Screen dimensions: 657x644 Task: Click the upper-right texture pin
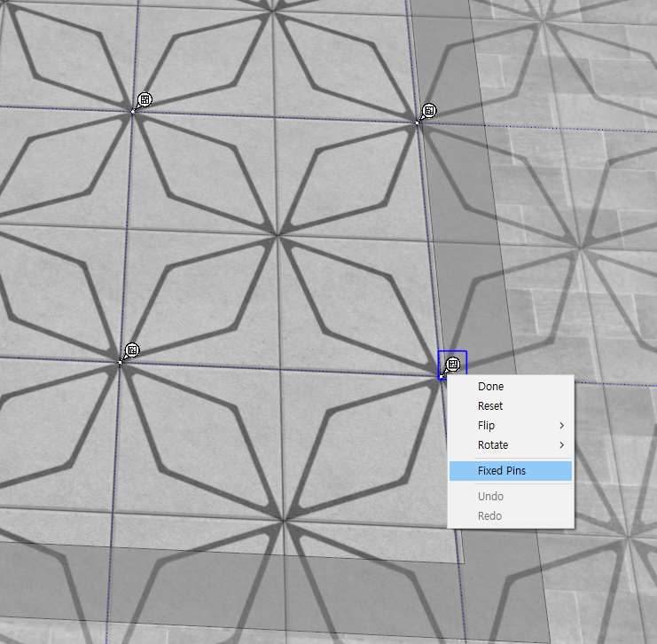click(x=428, y=112)
